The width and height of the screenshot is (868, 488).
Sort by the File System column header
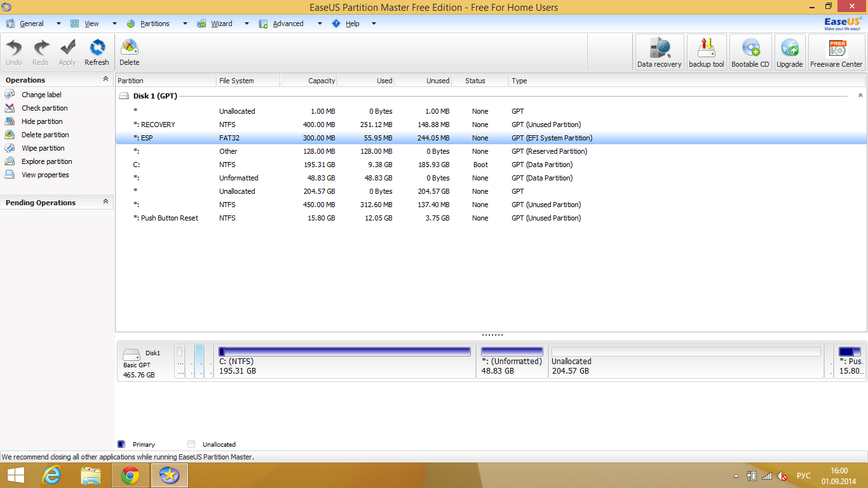[248, 81]
